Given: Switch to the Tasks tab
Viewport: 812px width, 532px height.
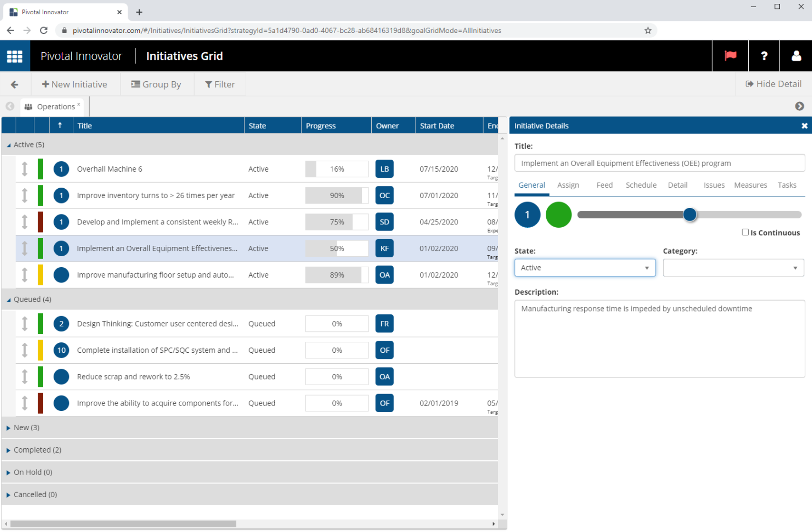Looking at the screenshot, I should [x=787, y=185].
